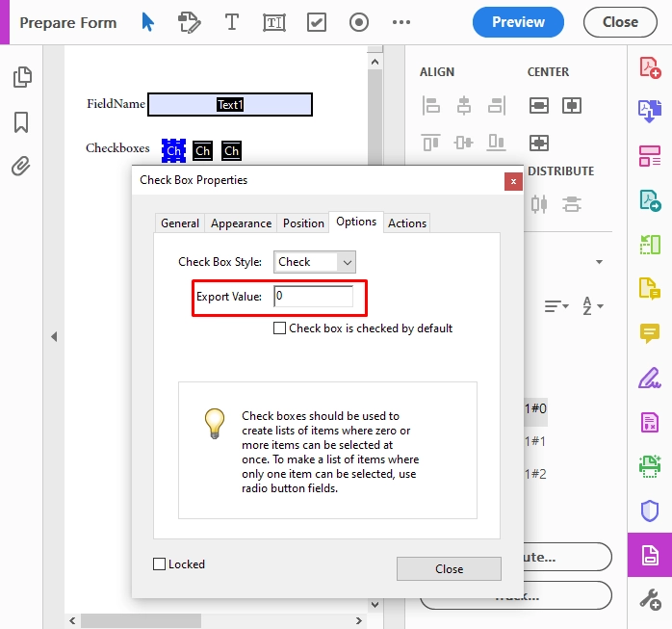Open the Check Box Style dropdown
This screenshot has width=672, height=629.
click(315, 262)
